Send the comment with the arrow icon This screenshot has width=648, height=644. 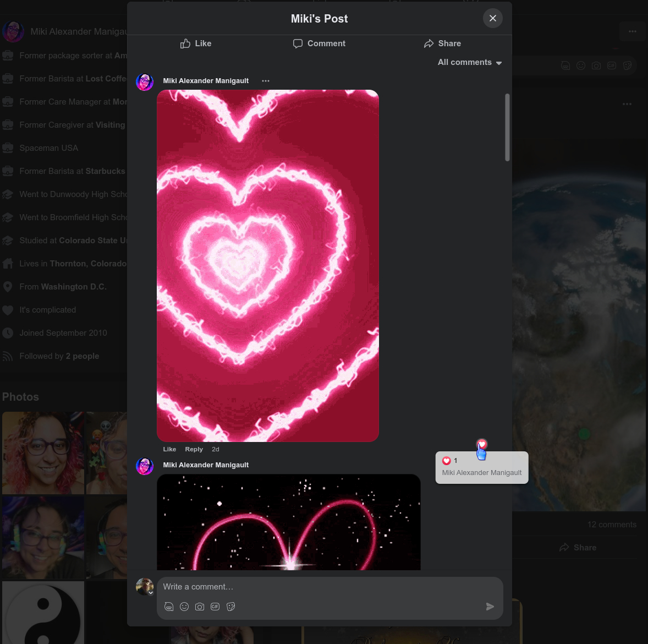click(x=490, y=607)
